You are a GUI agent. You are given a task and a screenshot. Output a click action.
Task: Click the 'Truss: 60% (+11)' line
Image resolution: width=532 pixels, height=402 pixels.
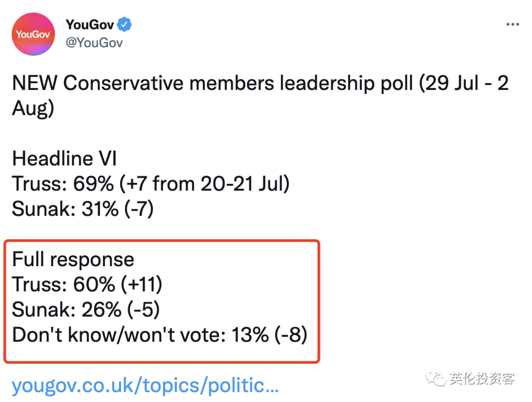point(87,284)
